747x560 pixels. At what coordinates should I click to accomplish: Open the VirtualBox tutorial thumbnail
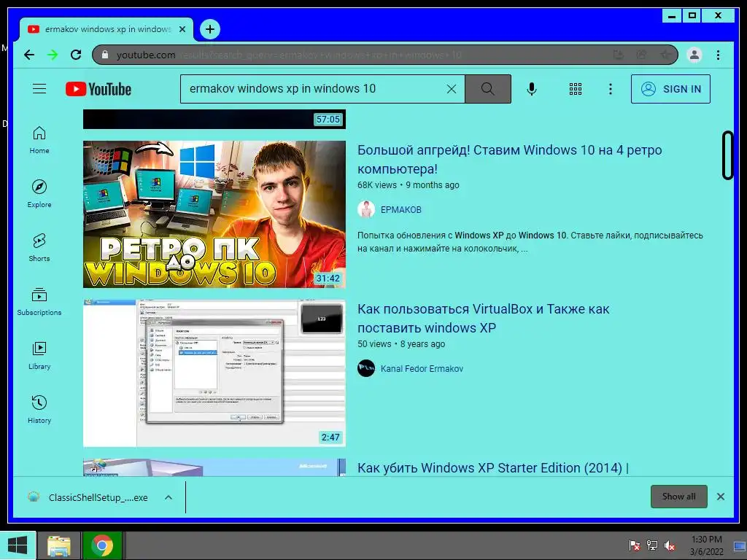click(x=214, y=373)
